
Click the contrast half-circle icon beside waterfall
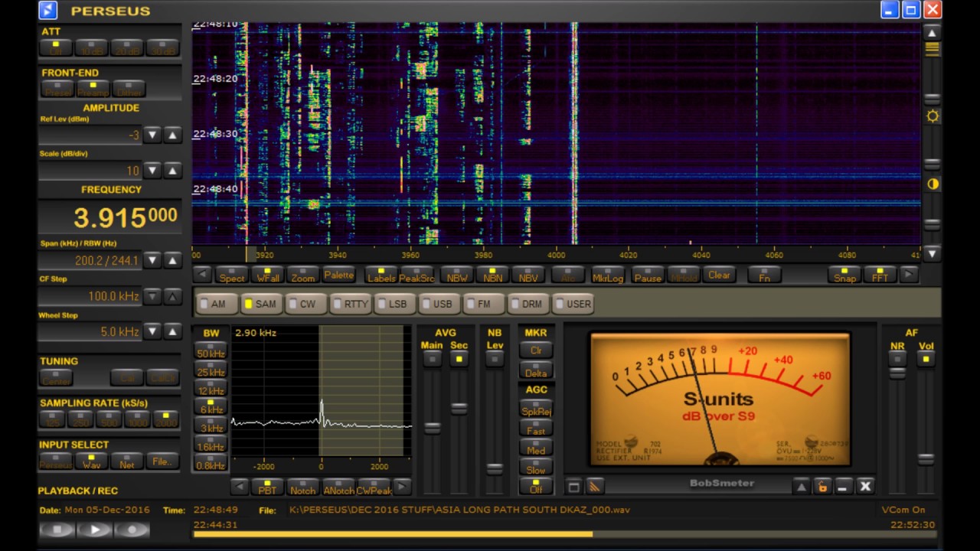pyautogui.click(x=932, y=184)
